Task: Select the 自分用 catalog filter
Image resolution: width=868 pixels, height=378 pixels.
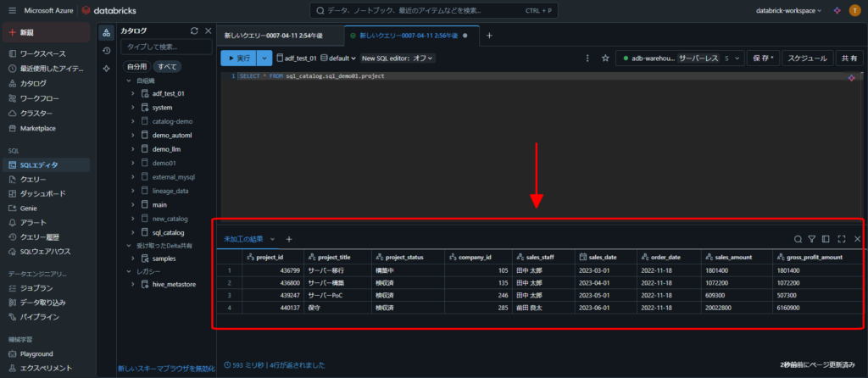Action: (x=136, y=65)
